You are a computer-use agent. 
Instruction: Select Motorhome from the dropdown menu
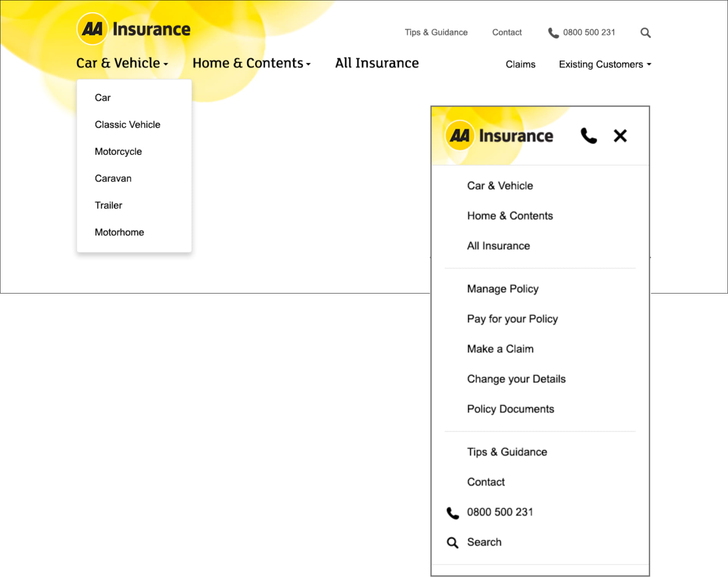coord(120,232)
